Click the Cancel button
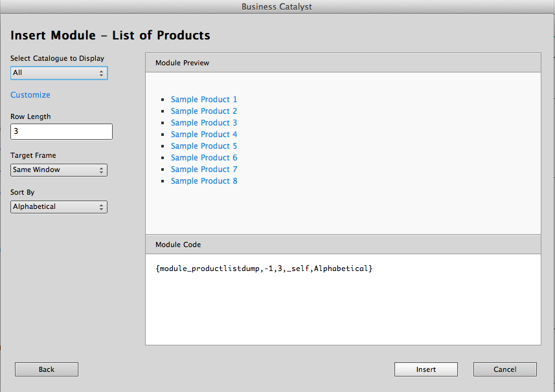Viewport: 555px width, 392px height. 504,369
